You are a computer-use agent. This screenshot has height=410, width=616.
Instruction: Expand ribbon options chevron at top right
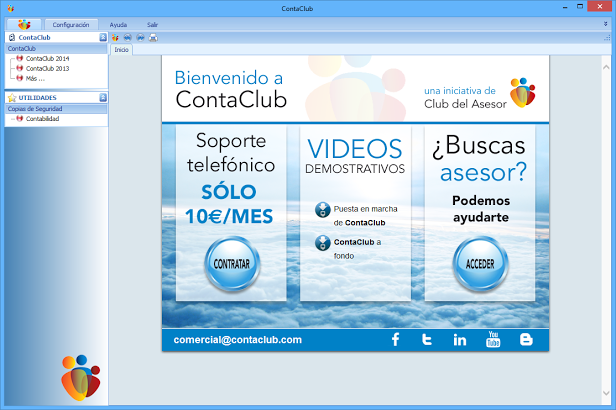605,24
